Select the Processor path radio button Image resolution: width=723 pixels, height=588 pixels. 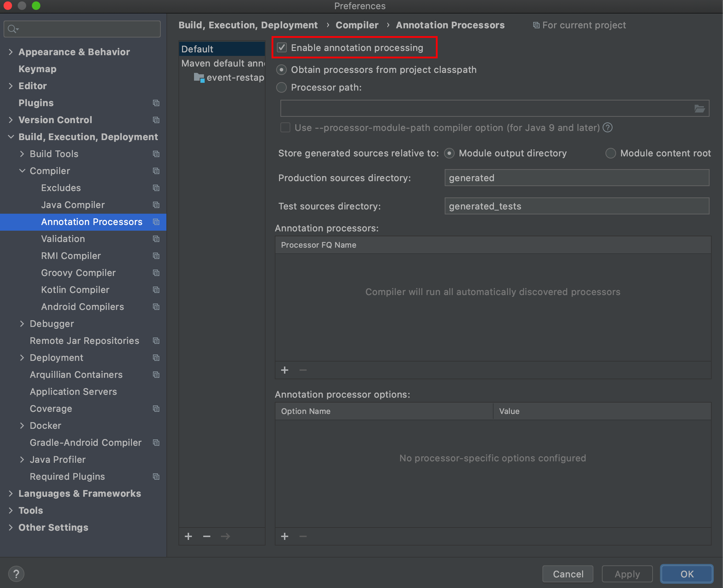click(x=281, y=87)
